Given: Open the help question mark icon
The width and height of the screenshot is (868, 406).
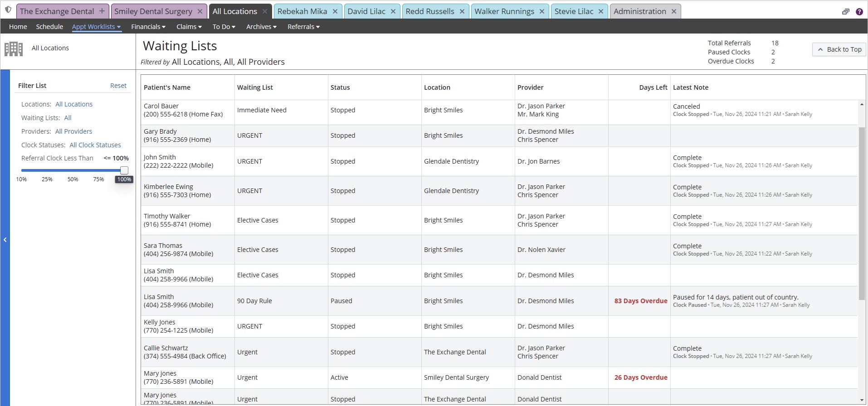Looking at the screenshot, I should tap(859, 12).
